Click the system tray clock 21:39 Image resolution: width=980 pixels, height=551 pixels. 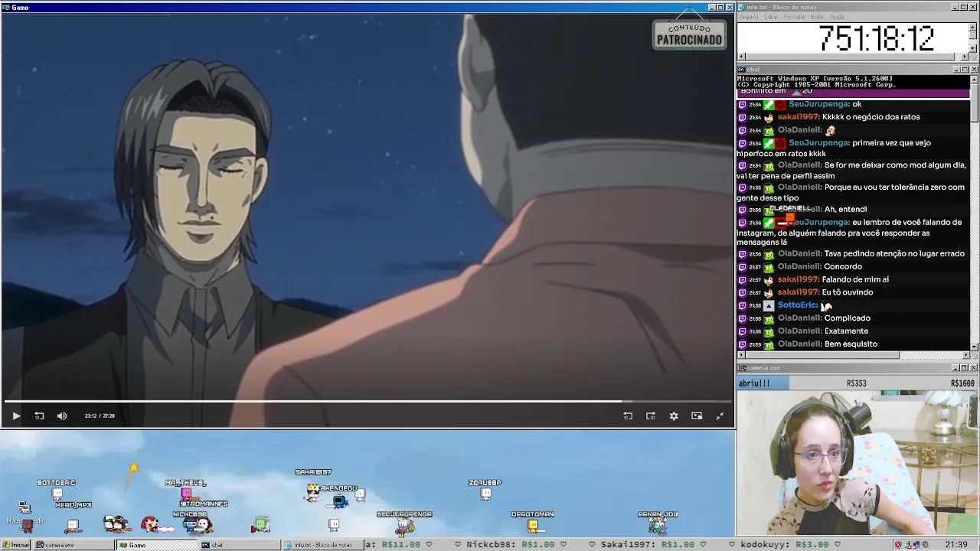point(956,545)
